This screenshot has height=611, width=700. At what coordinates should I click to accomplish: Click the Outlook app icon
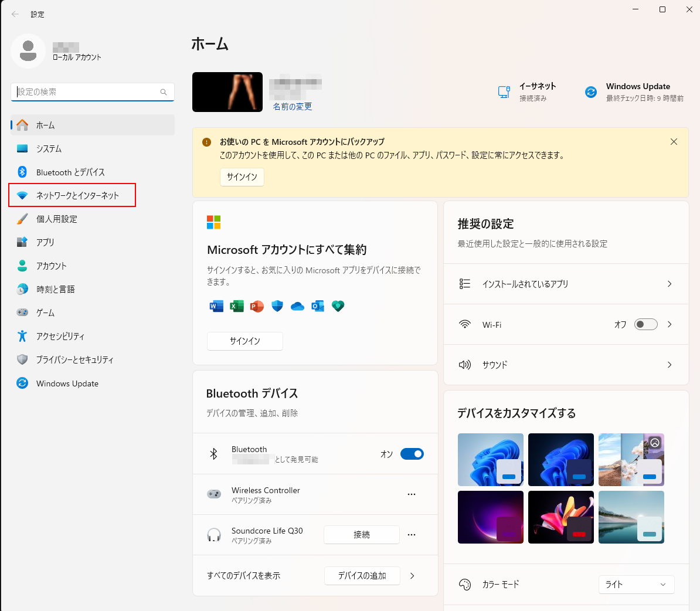coord(318,306)
